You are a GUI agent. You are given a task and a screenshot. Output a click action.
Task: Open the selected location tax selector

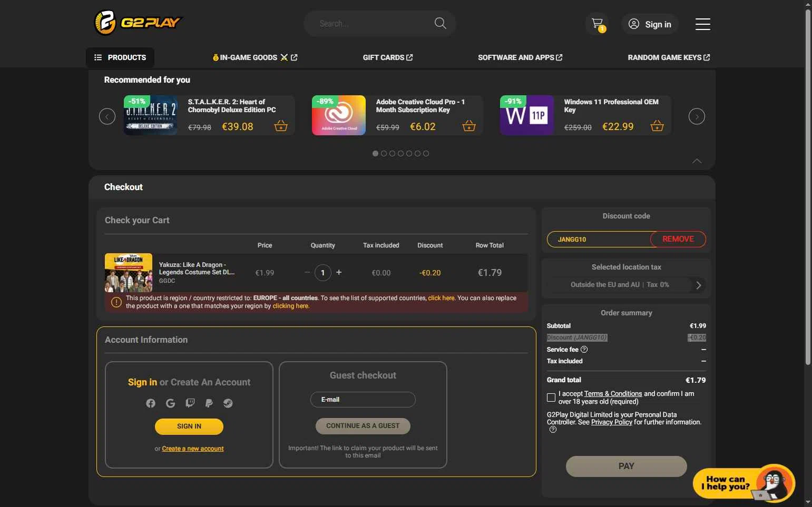click(x=626, y=285)
